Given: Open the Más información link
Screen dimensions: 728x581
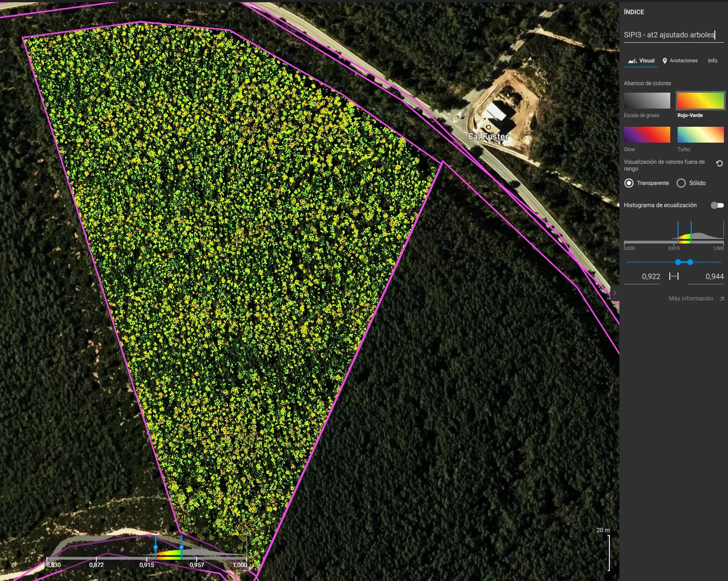Looking at the screenshot, I should (x=691, y=298).
